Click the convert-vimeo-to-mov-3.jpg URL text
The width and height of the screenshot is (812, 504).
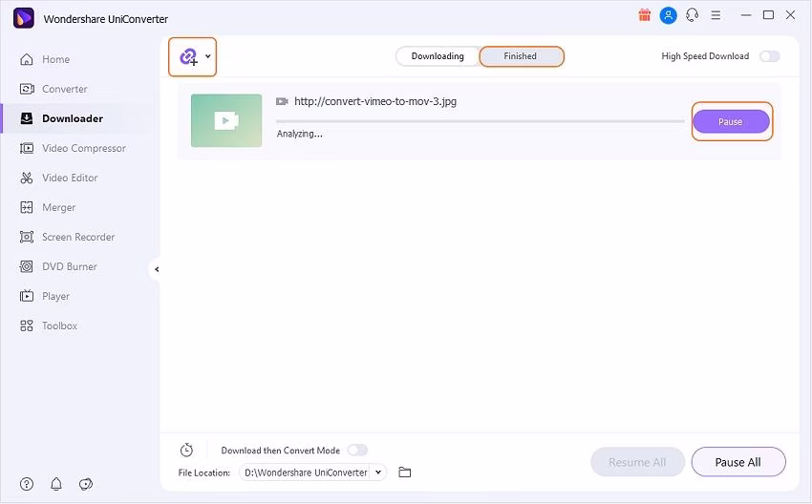coord(375,101)
